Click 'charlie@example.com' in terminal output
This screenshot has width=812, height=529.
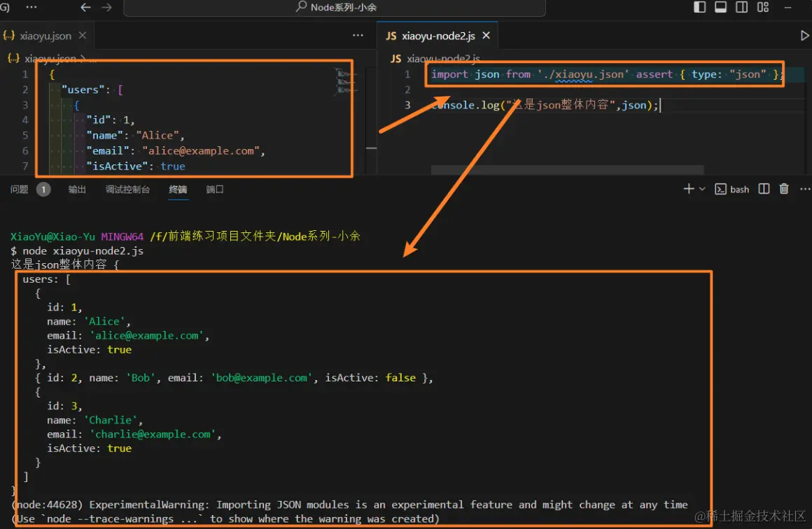153,435
